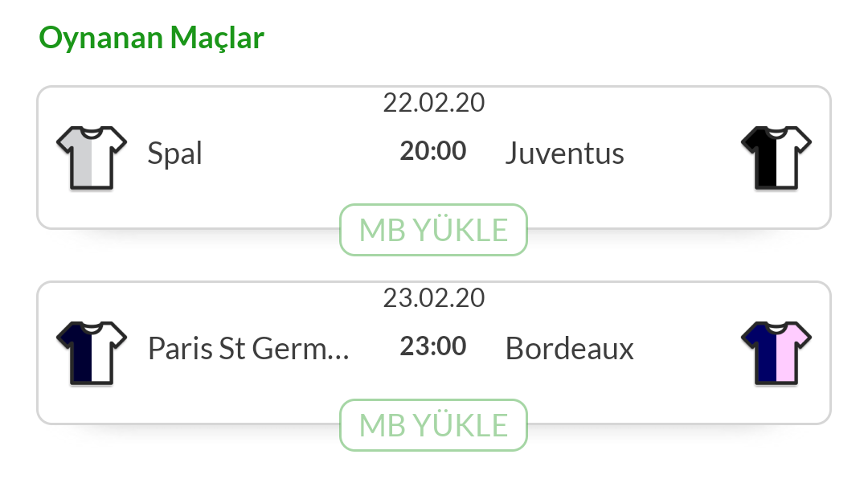Click Bordeaux's navy and pink jersey icon
This screenshot has height=479, width=868.
[776, 353]
